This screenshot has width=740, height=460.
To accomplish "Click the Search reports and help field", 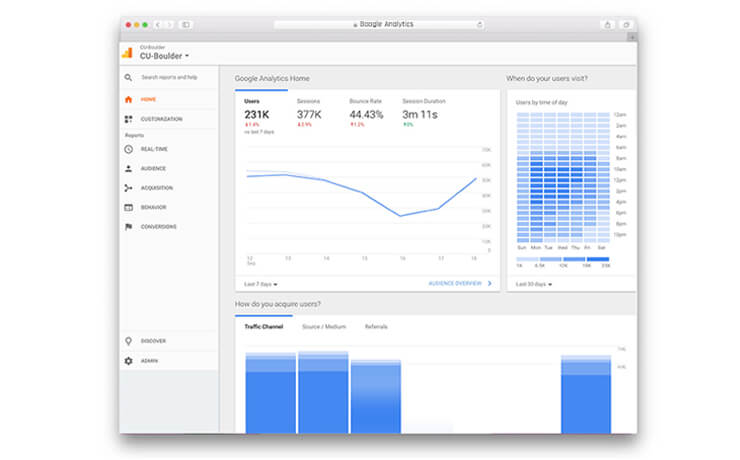I will click(x=169, y=77).
